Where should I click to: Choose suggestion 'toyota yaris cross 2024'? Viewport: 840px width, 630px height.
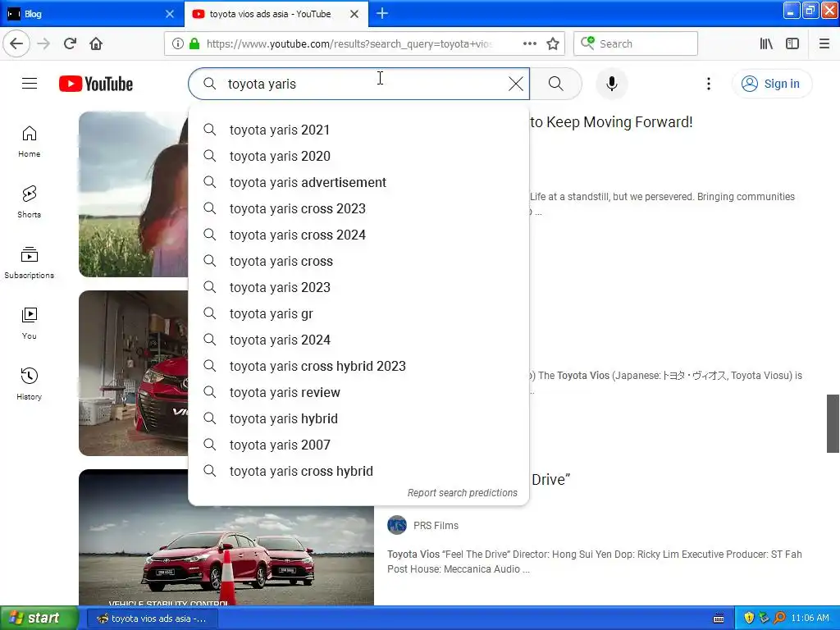358,235
